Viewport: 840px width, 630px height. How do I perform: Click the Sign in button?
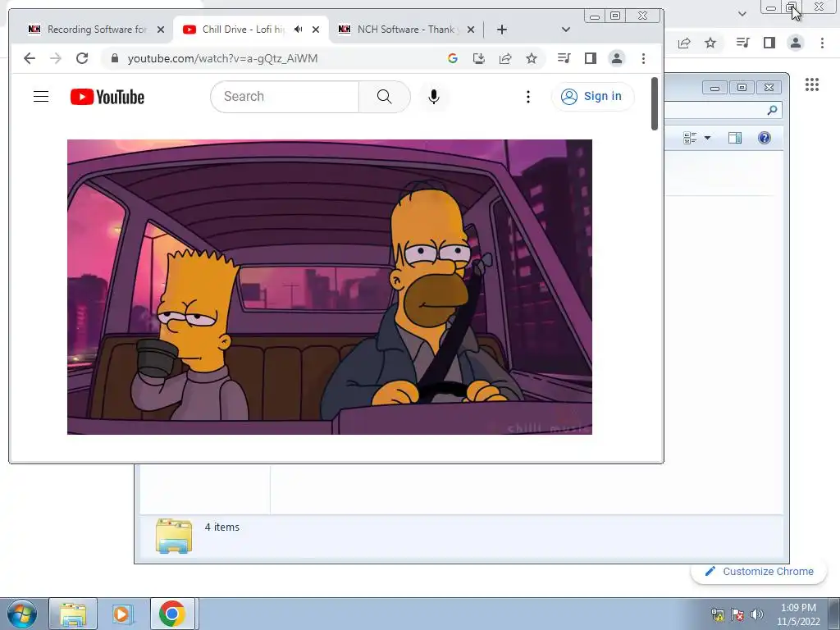tap(592, 97)
